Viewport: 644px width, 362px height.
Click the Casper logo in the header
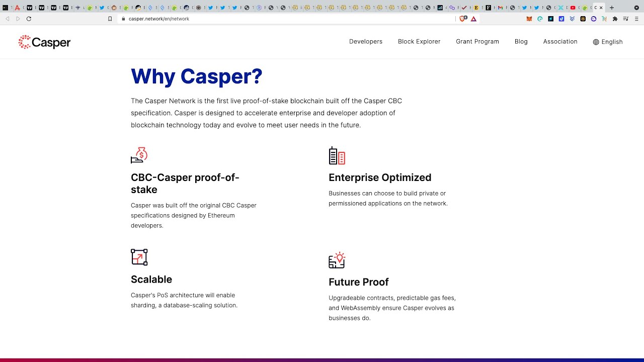pos(44,42)
